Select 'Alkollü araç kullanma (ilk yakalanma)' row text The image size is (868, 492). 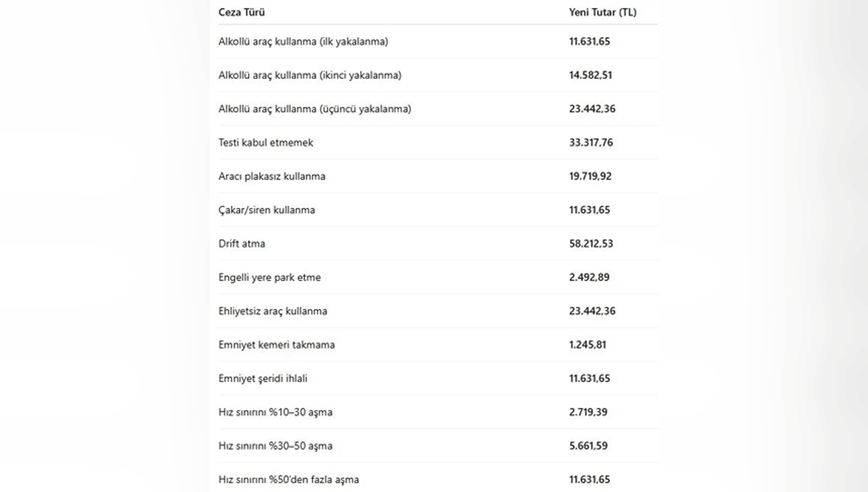(303, 42)
